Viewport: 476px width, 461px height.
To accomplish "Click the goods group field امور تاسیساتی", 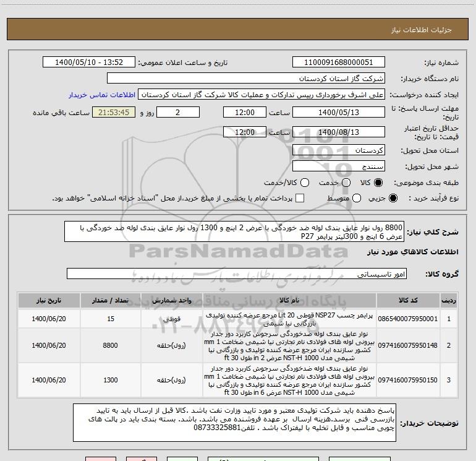I will pos(237,274).
